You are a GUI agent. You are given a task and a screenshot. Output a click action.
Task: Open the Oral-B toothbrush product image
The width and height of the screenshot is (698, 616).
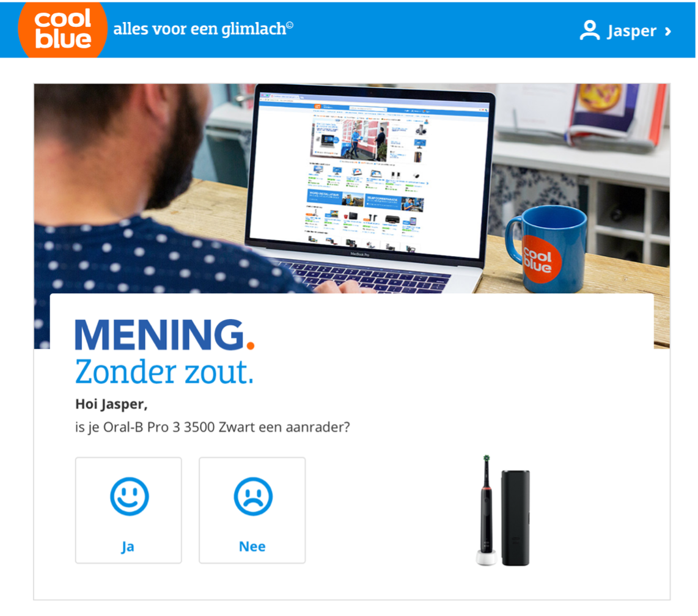(x=486, y=510)
